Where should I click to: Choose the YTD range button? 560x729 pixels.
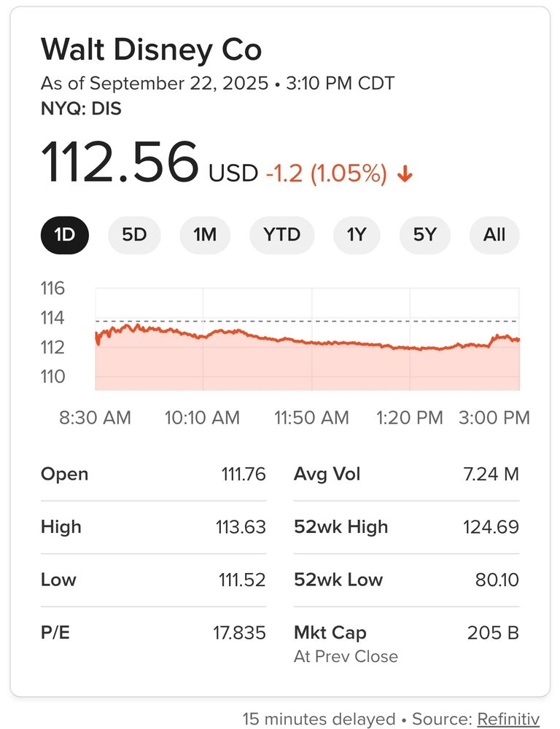pos(282,235)
